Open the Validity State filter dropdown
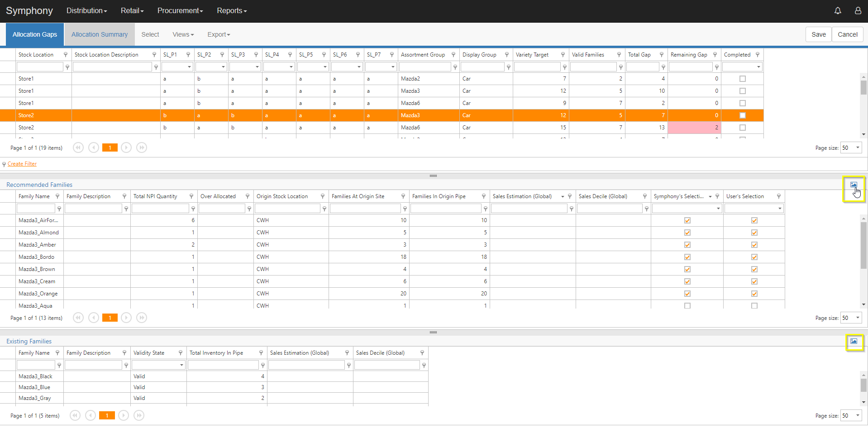868x428 pixels. [181, 365]
